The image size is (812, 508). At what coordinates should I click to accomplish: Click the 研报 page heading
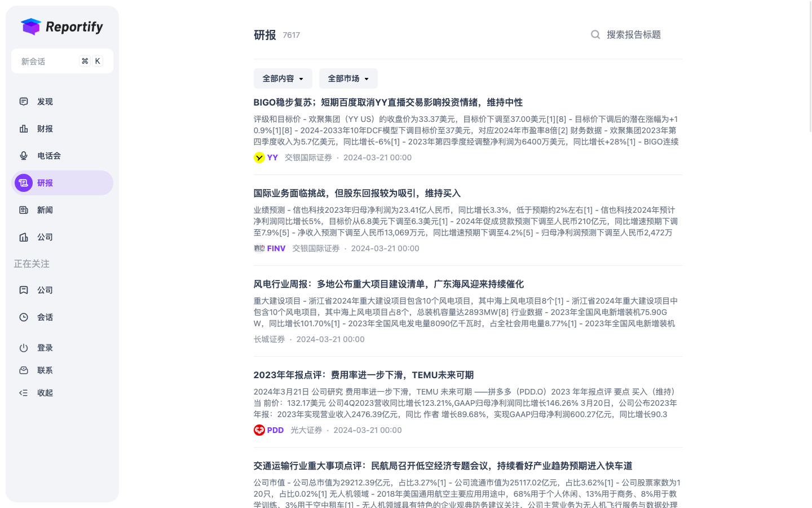265,35
